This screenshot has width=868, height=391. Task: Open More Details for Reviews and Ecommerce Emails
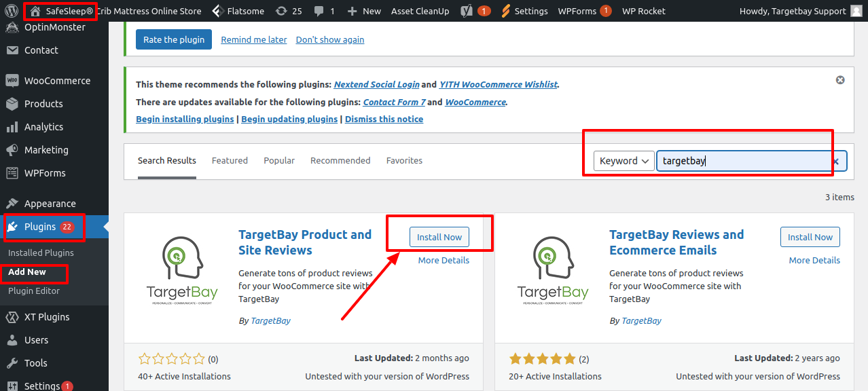tap(814, 260)
